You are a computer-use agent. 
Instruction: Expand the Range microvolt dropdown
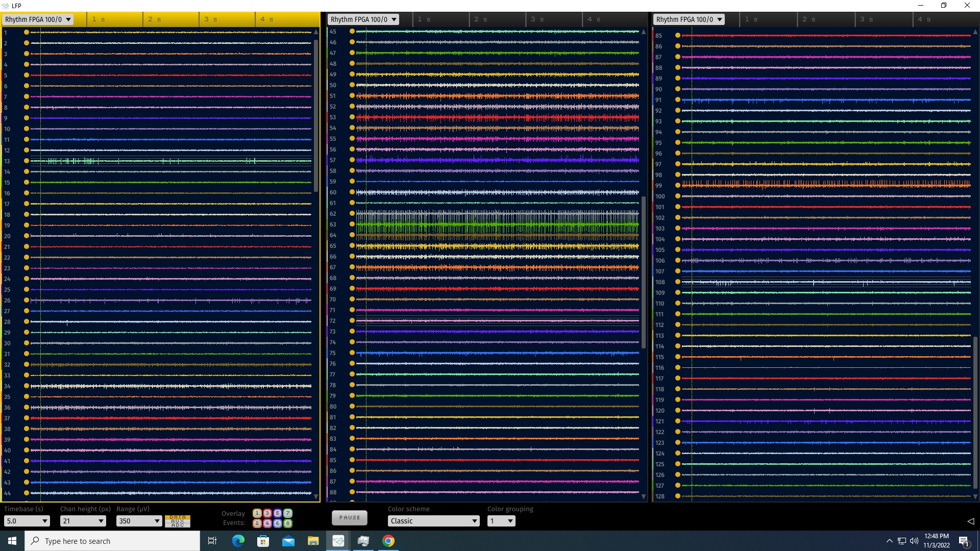139,521
